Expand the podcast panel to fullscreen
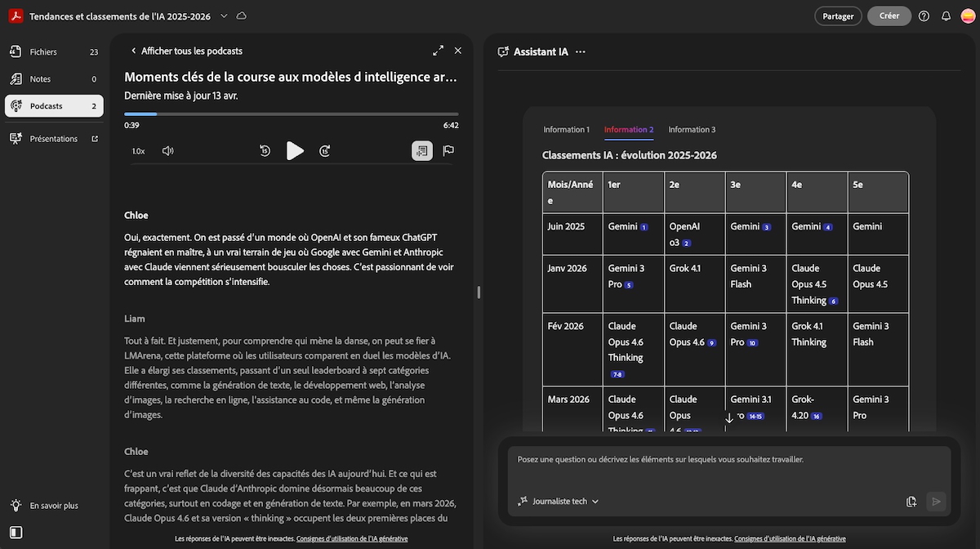Viewport: 980px width, 549px height. 438,51
